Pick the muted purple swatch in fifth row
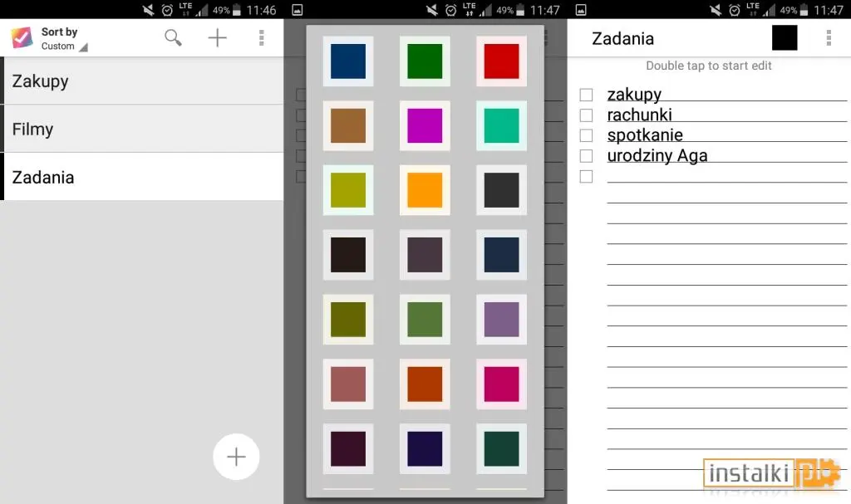Image resolution: width=851 pixels, height=504 pixels. (x=501, y=319)
